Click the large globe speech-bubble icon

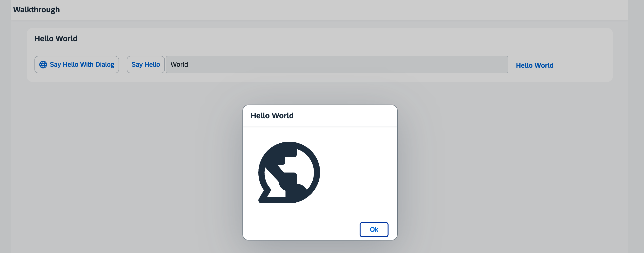coord(289,172)
